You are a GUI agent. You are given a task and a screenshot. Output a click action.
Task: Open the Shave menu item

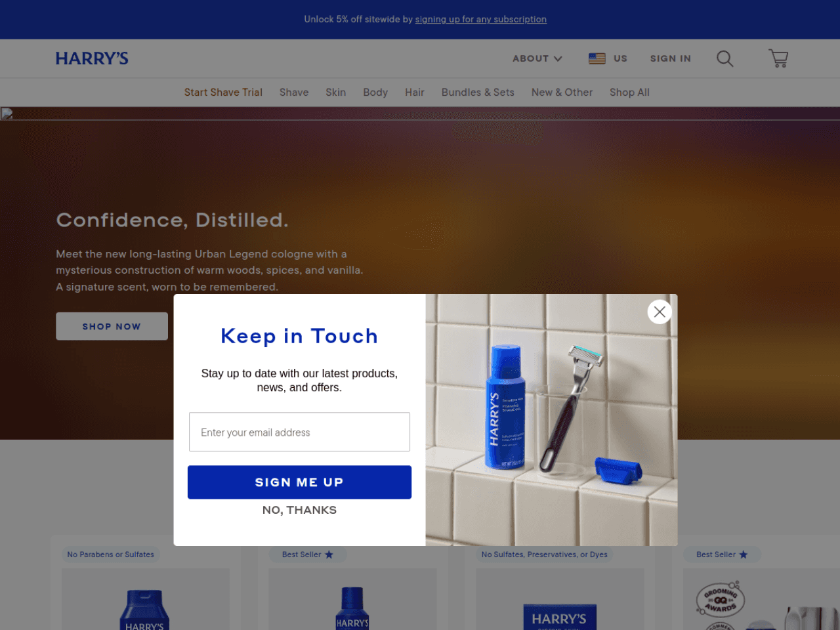(x=294, y=93)
